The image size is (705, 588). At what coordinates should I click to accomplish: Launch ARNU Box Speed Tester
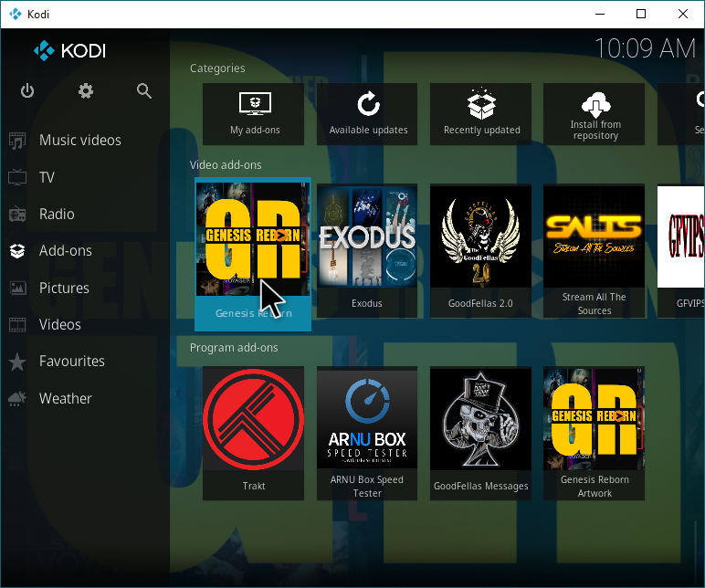pos(367,434)
